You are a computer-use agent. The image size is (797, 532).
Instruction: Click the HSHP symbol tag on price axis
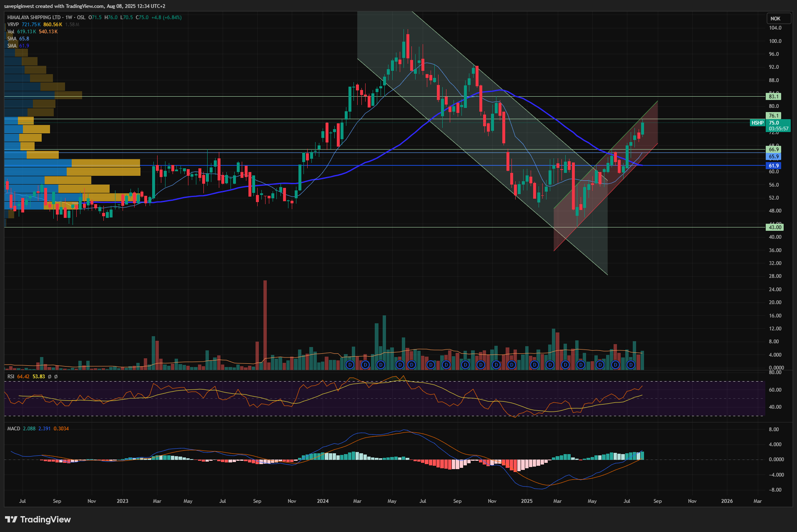point(757,123)
